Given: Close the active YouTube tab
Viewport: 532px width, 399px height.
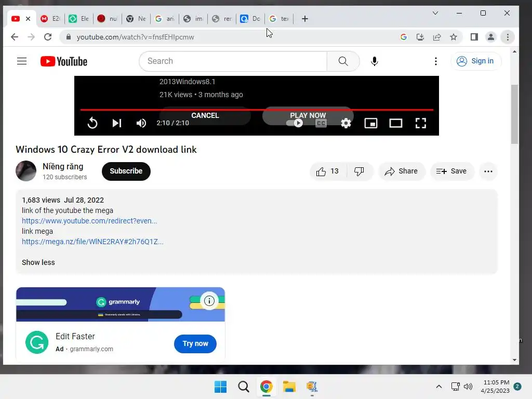Looking at the screenshot, I should point(28,19).
